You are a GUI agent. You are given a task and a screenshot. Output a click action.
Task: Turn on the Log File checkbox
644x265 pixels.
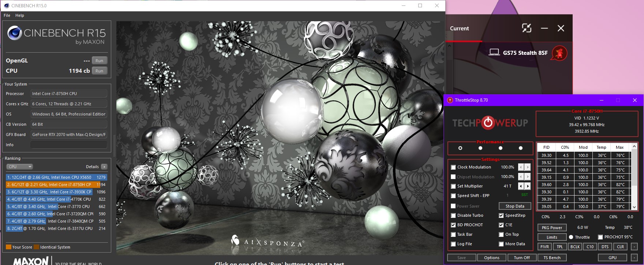coord(453,244)
